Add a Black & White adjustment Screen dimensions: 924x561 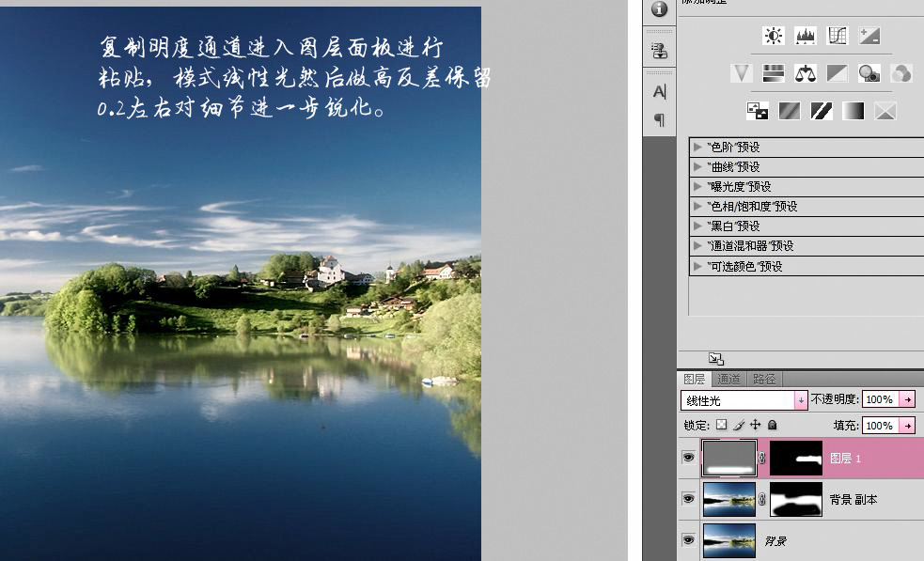837,73
